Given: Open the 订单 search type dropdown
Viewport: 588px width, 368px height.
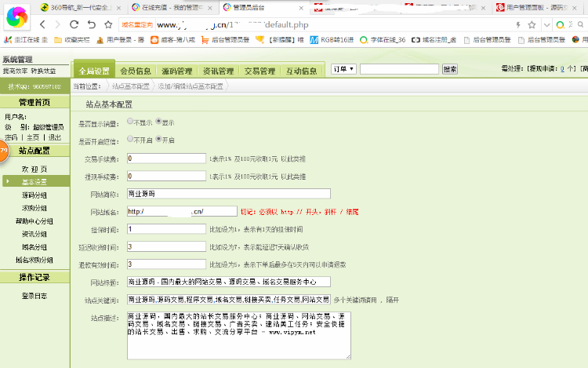Looking at the screenshot, I should point(343,69).
